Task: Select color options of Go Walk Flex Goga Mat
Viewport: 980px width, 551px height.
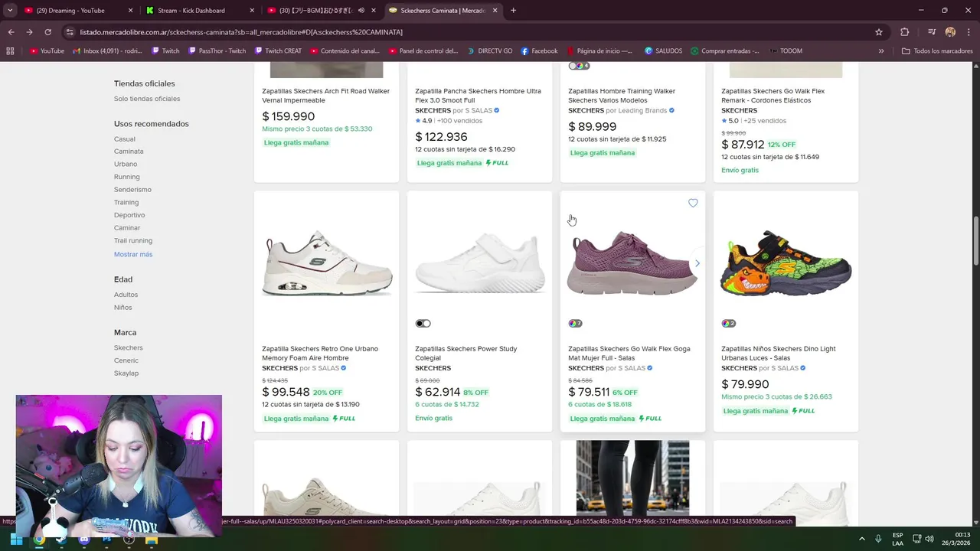Action: (575, 324)
